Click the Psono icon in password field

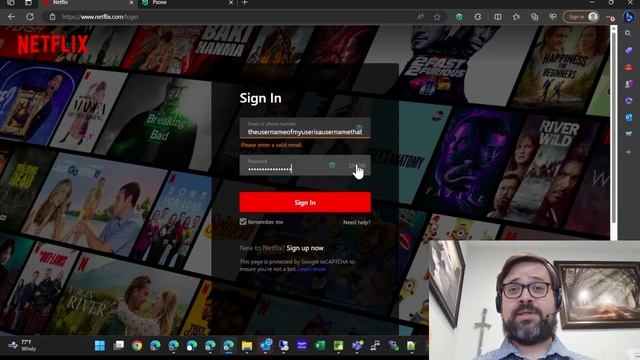332,165
